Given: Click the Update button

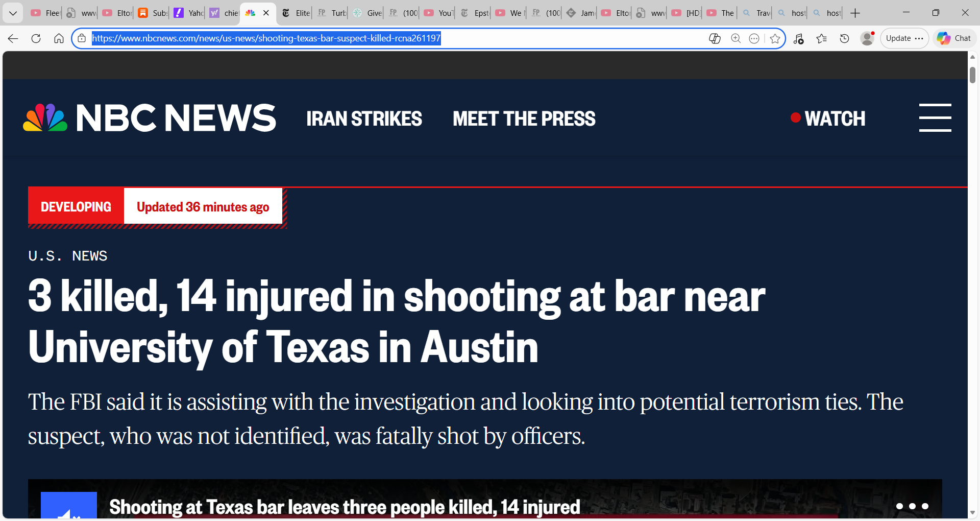Looking at the screenshot, I should (x=904, y=38).
